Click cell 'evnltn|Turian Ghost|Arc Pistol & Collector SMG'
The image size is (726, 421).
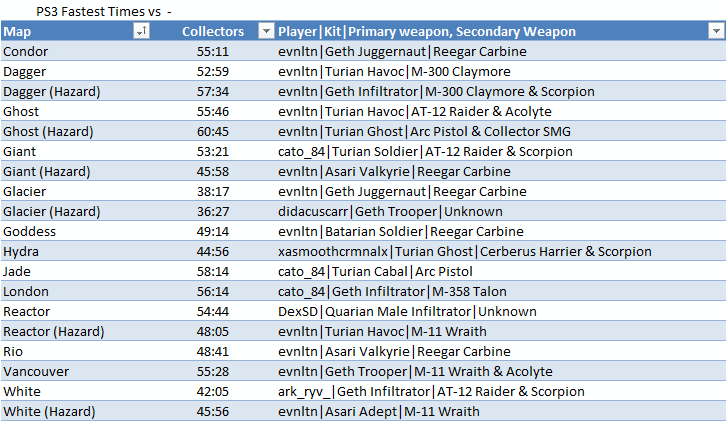coord(501,132)
